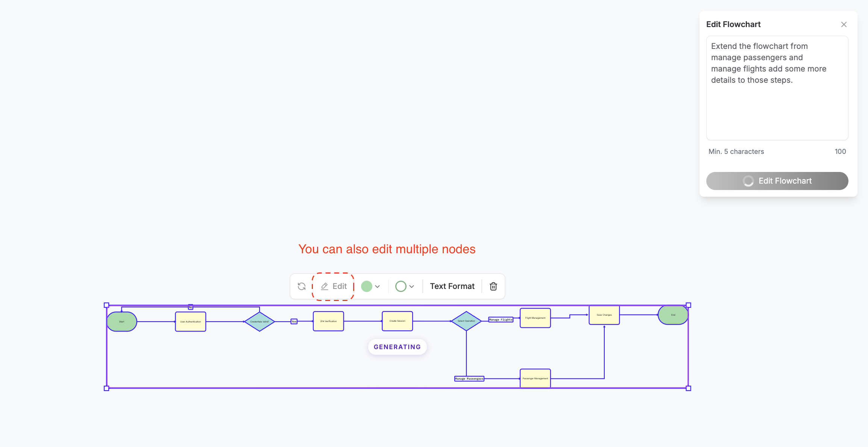Select the Passenger Management node
The image size is (868, 447).
(535, 379)
